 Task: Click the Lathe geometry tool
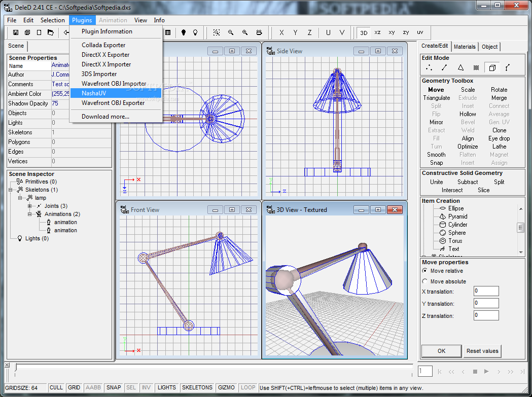click(499, 147)
